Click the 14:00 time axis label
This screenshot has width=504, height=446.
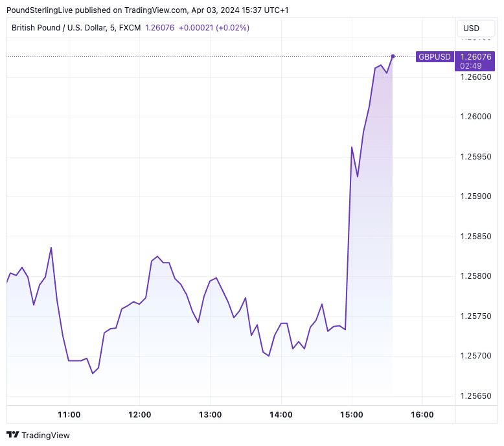point(281,415)
